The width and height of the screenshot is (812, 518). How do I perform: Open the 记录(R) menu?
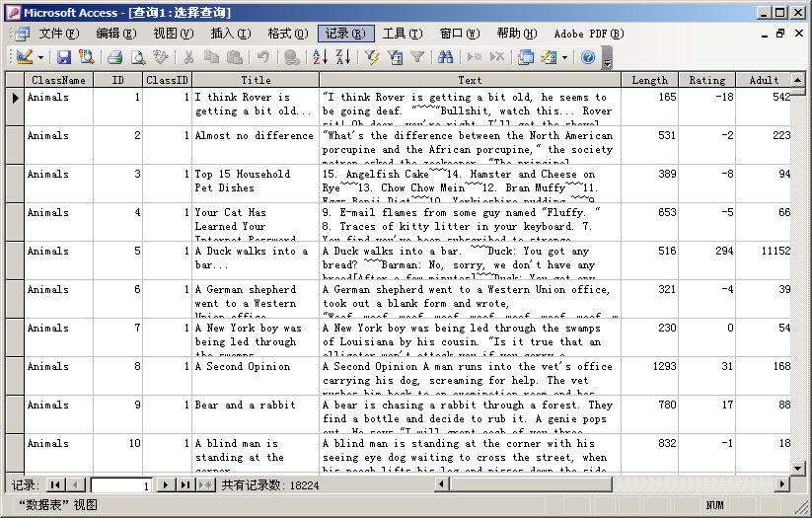345,34
